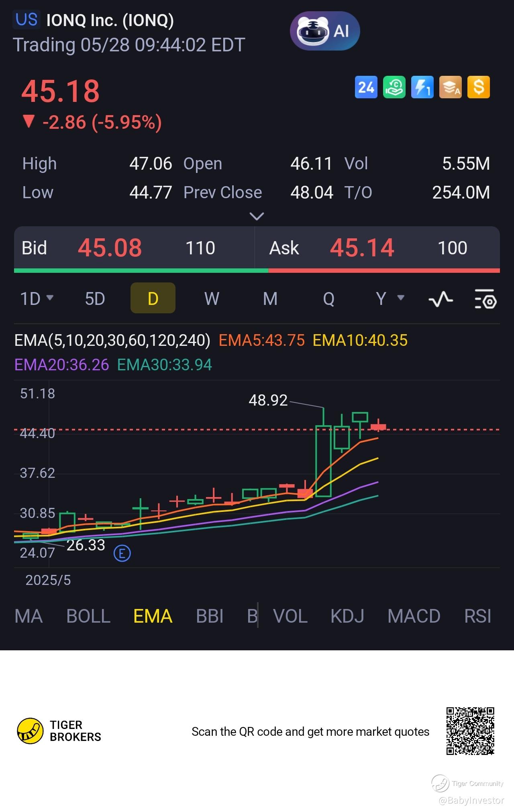
Task: Open the chart indicator waveform icon
Action: coord(441,299)
